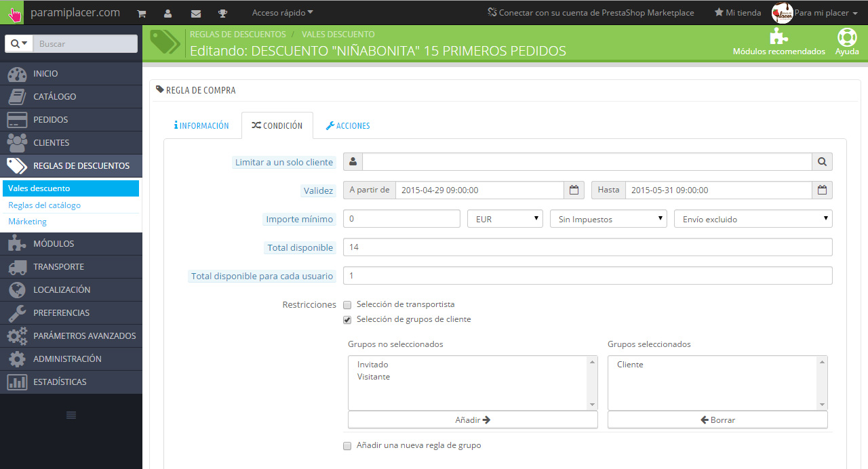Switch to the Acciones tab

tap(348, 126)
